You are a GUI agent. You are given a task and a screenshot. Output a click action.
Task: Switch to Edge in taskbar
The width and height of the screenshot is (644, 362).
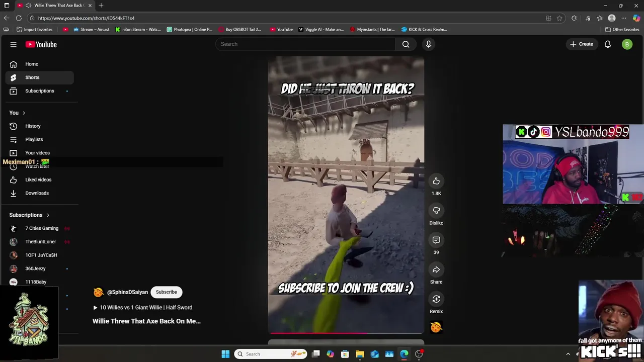[x=404, y=354]
